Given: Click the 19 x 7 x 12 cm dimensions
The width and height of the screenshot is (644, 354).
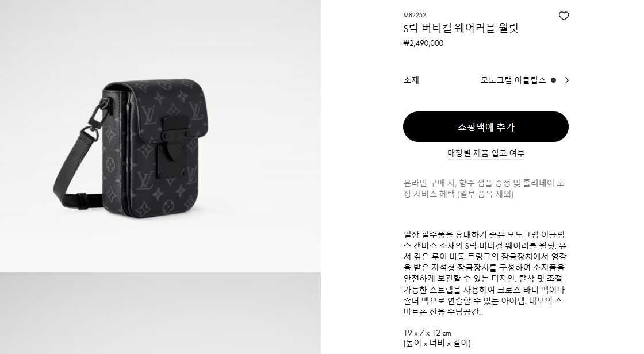Looking at the screenshot, I should [427, 333].
